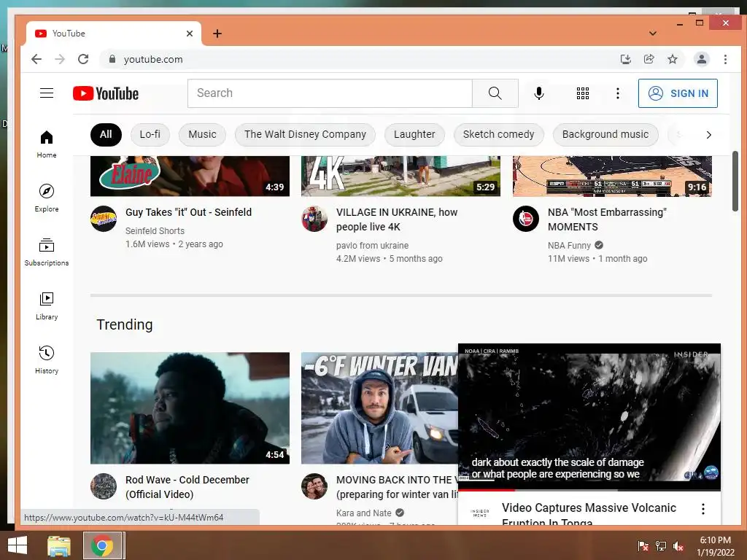Open the NBA Funny channel name link
The height and width of the screenshot is (560, 747).
(x=569, y=245)
